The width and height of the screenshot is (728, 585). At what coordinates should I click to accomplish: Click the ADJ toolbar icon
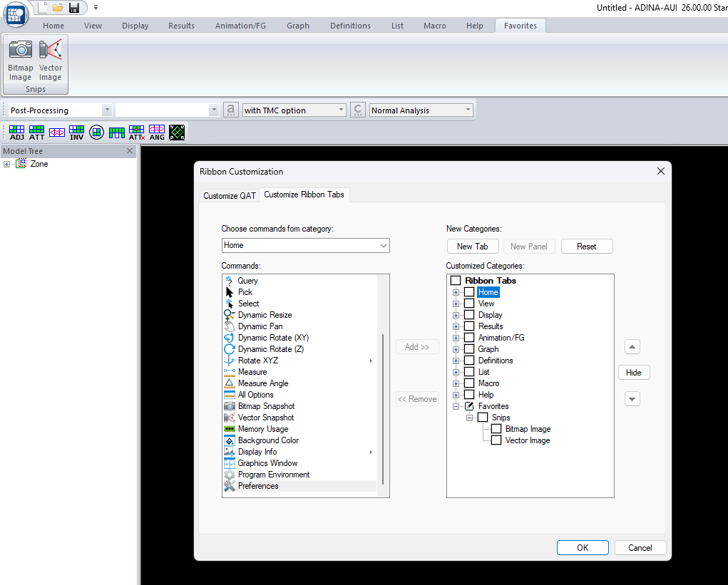(x=17, y=133)
